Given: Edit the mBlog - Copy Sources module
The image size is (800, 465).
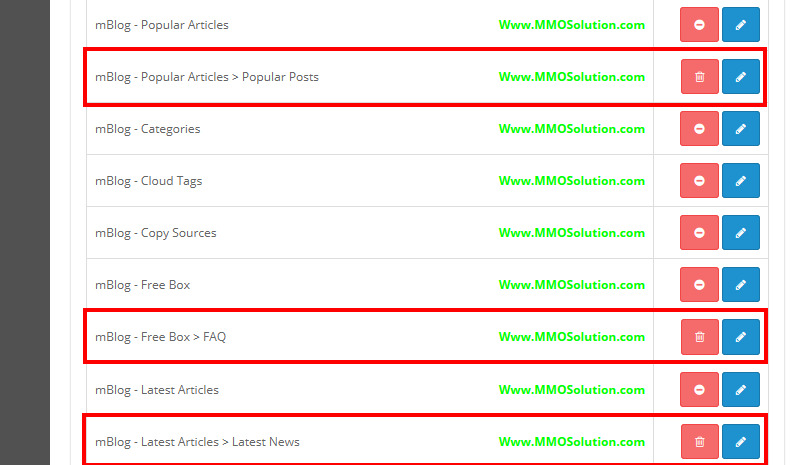Looking at the screenshot, I should [740, 233].
